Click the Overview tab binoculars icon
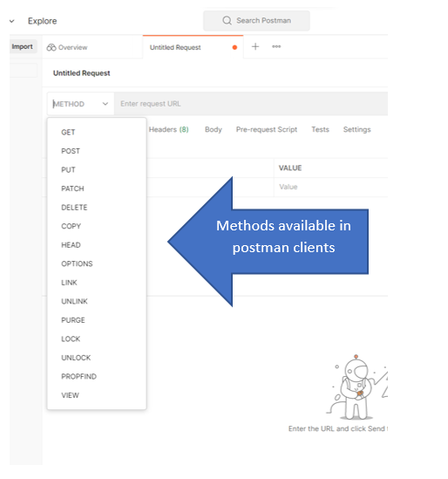 coord(51,47)
